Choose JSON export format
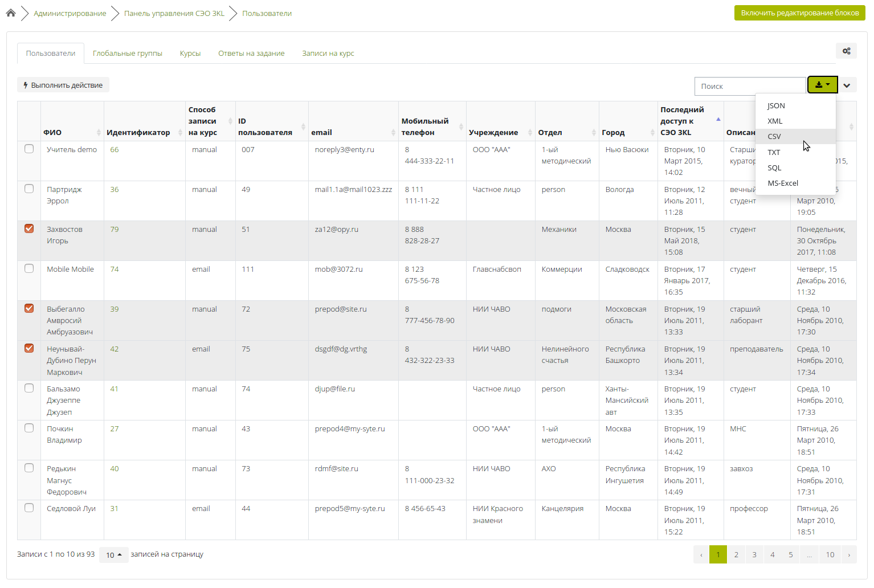This screenshot has height=588, width=874. coord(795,105)
